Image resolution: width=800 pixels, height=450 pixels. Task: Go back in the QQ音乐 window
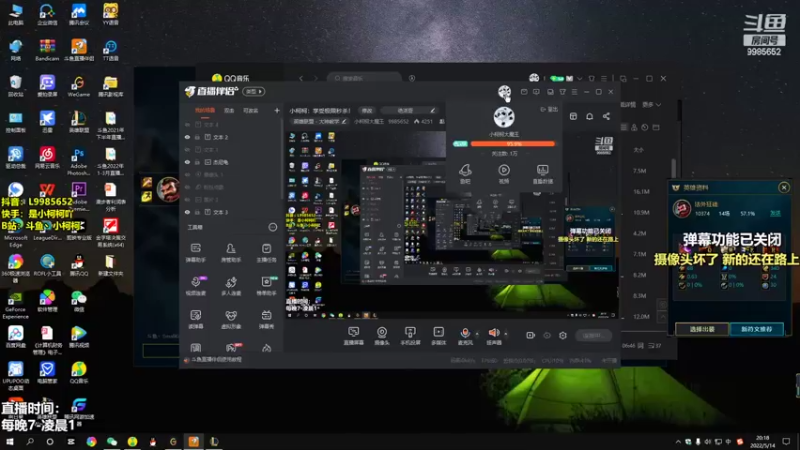point(301,78)
